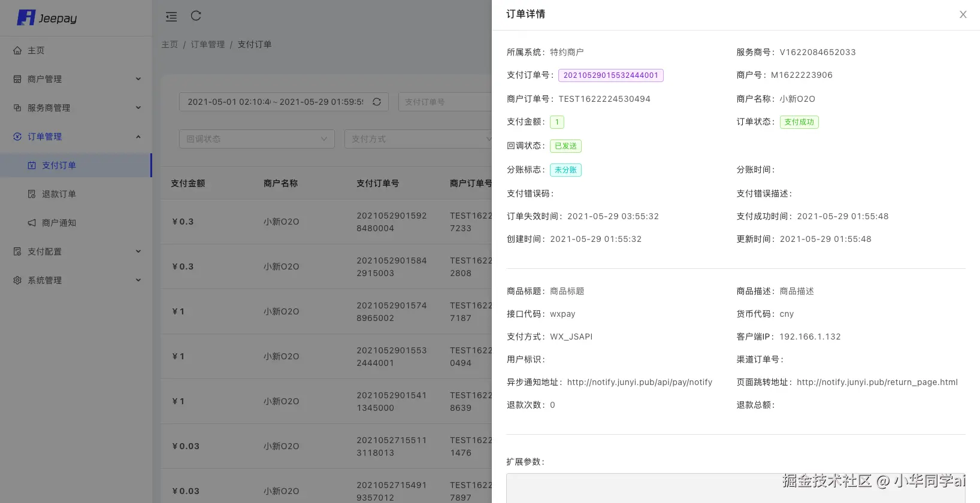
Task: Click the 页面跳转地址 URL
Action: pyautogui.click(x=877, y=382)
